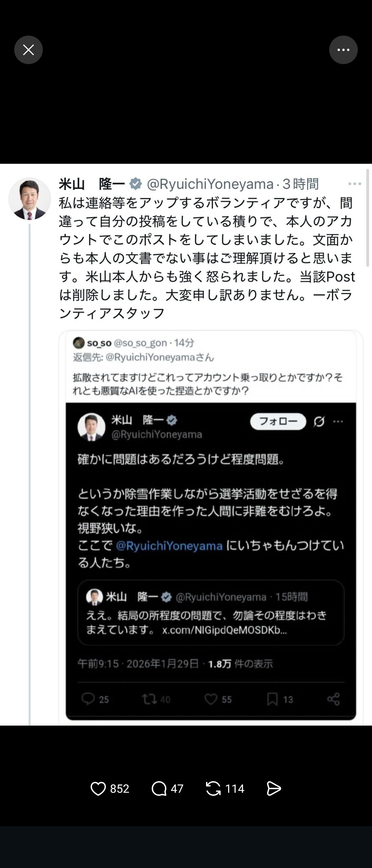Tap 米山 隆一 profile avatar on the tweet
Viewport: 372px width, 868px height.
click(30, 199)
